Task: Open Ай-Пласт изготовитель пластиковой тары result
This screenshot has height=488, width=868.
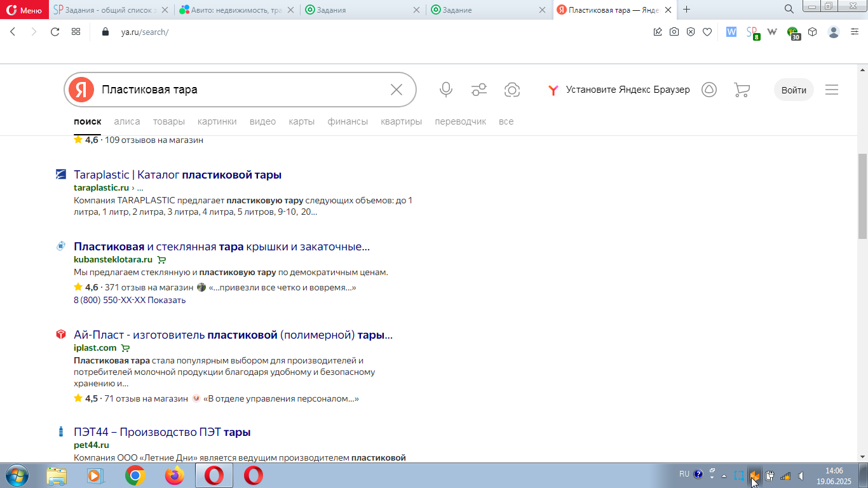Action: coord(233,335)
